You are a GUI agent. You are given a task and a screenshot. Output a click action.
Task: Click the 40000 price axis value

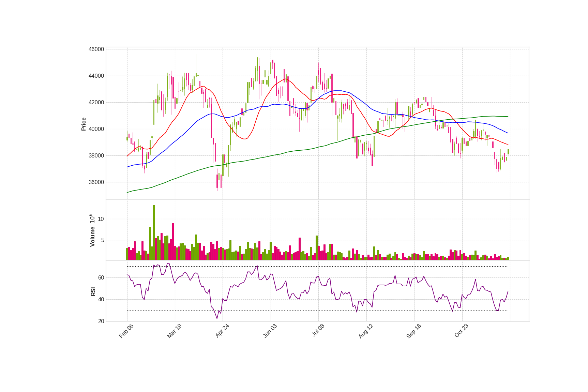(x=96, y=129)
